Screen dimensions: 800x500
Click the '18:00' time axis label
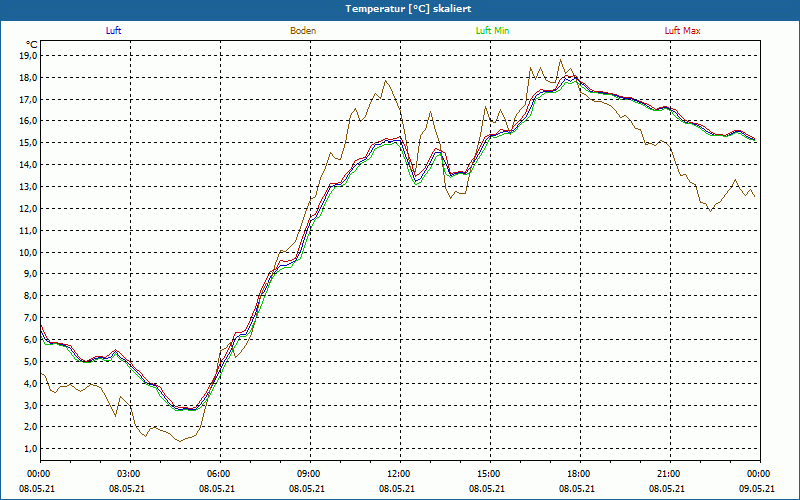point(577,474)
